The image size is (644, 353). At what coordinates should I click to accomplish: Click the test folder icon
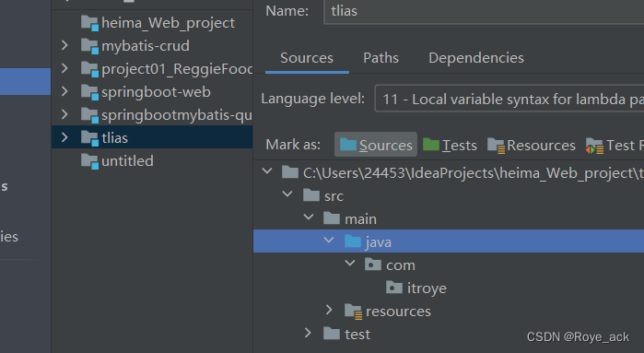tap(332, 334)
